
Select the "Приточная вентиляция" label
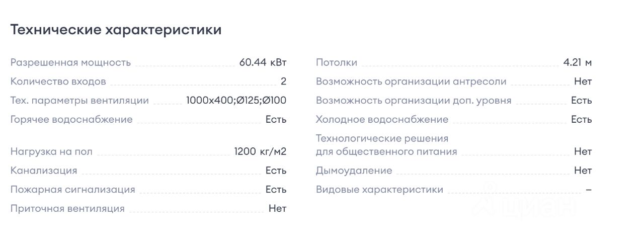coord(67,209)
